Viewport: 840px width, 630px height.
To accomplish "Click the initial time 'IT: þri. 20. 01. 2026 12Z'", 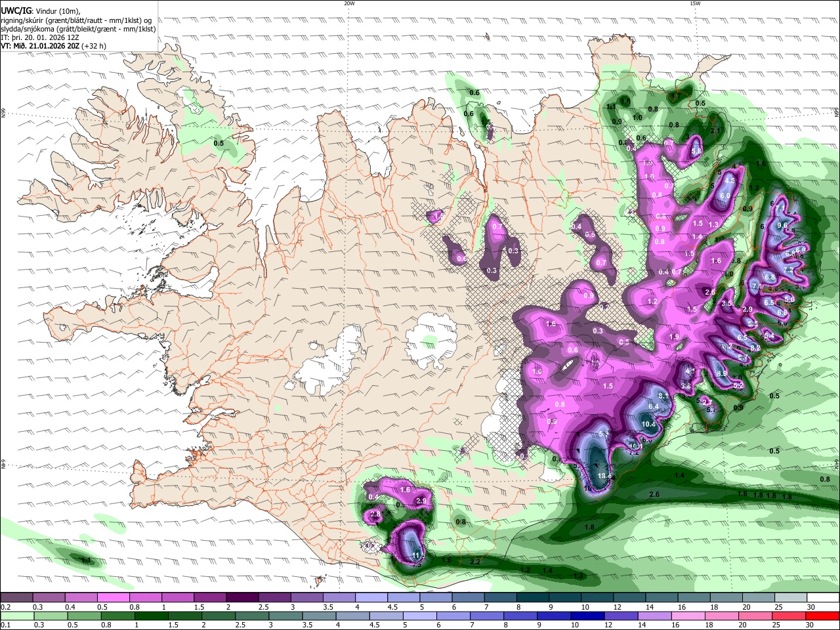I will pyautogui.click(x=40, y=37).
